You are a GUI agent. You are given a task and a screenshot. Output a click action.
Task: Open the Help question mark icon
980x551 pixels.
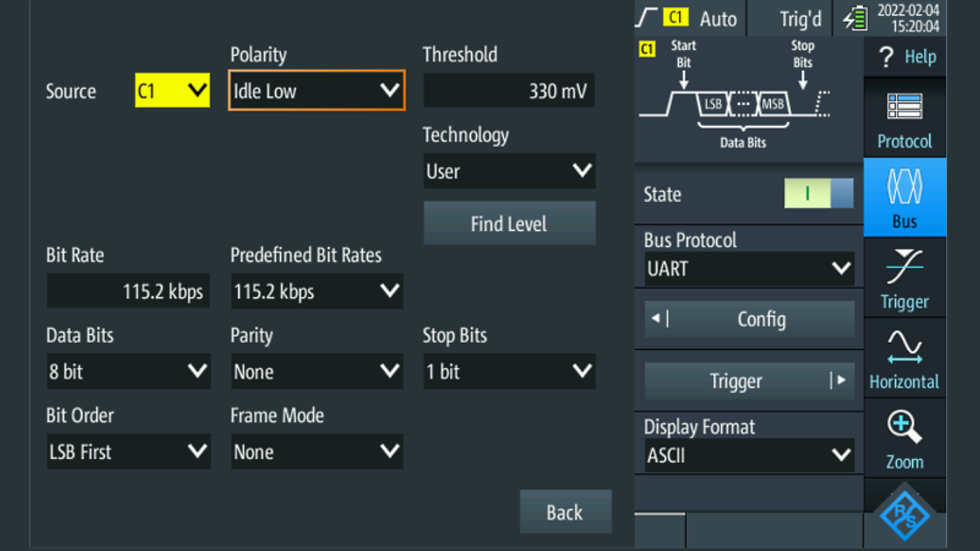point(887,57)
